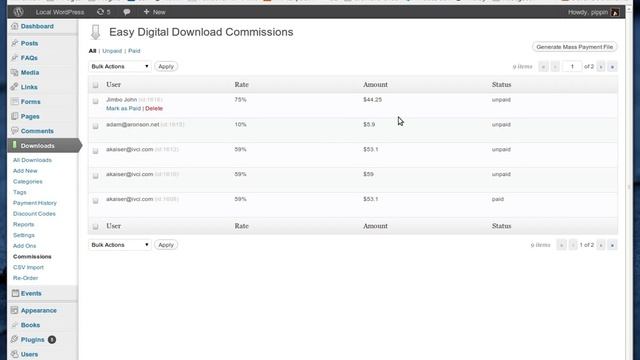Open Re-Order submenu item
Screen dimensions: 640x360
tap(25, 278)
